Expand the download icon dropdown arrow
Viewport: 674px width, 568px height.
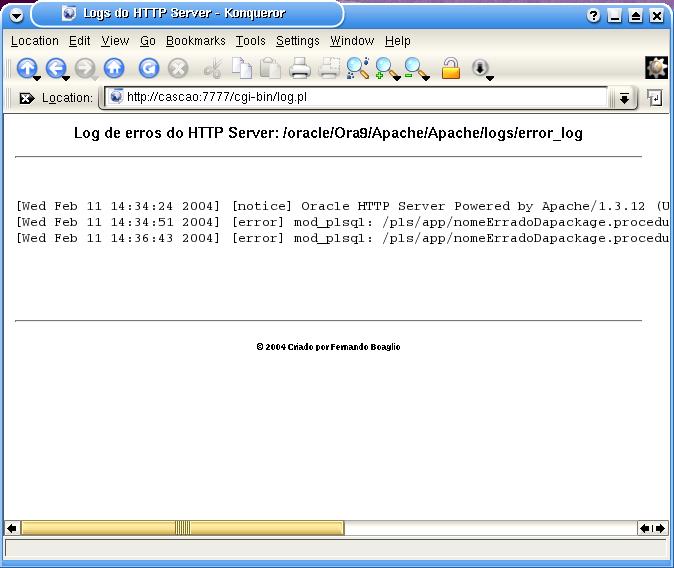point(490,78)
